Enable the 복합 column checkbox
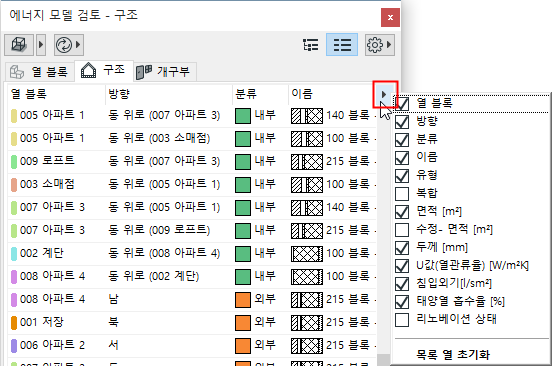This screenshot has width=552, height=366. click(402, 194)
